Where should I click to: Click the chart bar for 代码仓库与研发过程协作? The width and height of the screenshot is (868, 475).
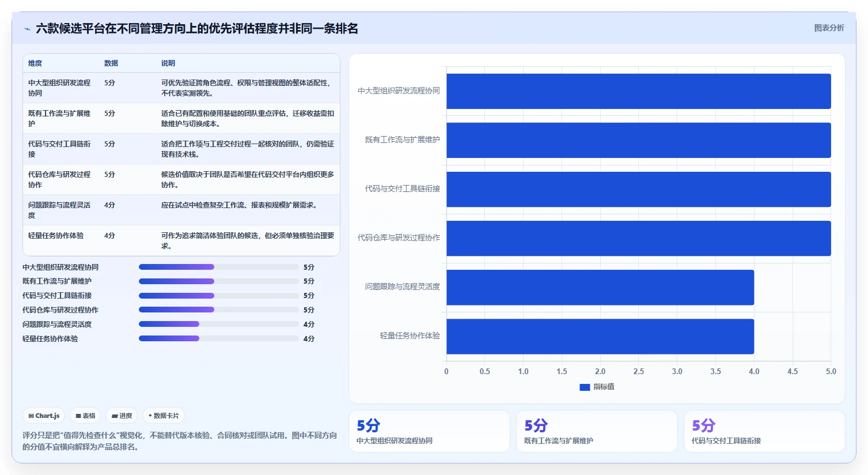639,238
